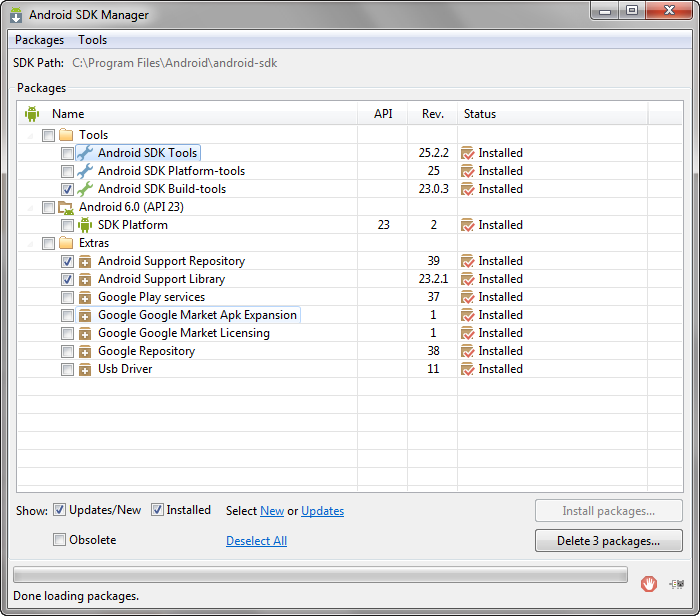
Task: Open the log window icon in status bar
Action: point(679,582)
